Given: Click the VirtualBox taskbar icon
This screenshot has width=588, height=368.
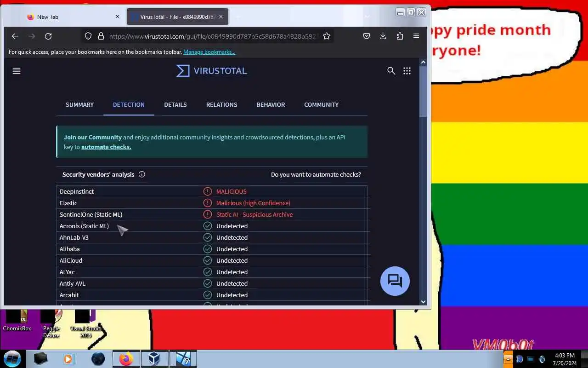Looking at the screenshot, I should (154, 359).
